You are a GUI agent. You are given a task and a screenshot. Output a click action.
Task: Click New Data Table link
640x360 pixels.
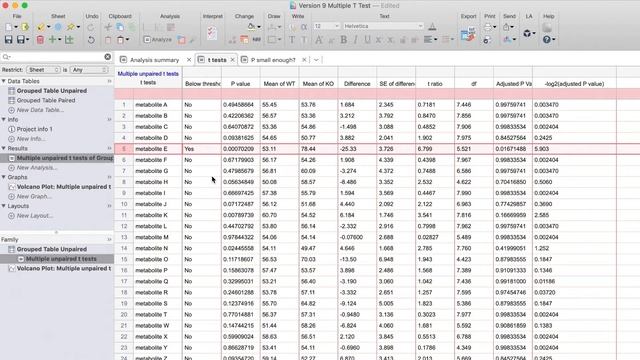[x=40, y=110]
